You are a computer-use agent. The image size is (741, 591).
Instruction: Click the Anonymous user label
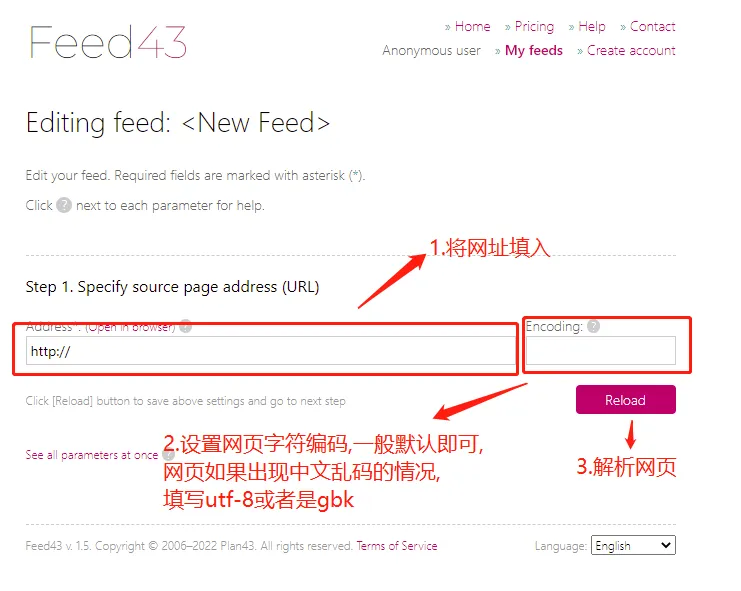point(431,51)
